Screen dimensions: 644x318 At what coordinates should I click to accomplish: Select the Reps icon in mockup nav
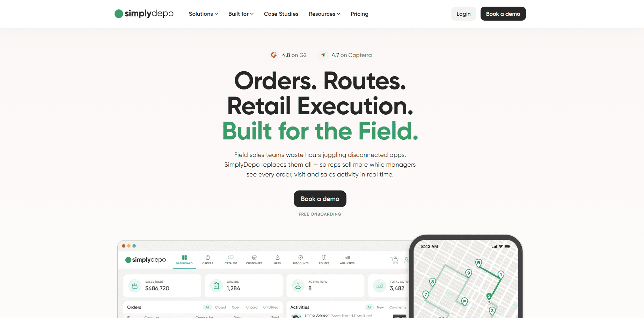(278, 258)
